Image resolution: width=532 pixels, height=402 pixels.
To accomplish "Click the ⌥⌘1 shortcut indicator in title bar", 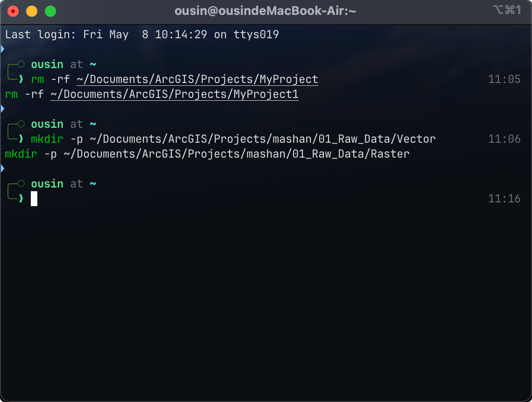I will (x=507, y=10).
